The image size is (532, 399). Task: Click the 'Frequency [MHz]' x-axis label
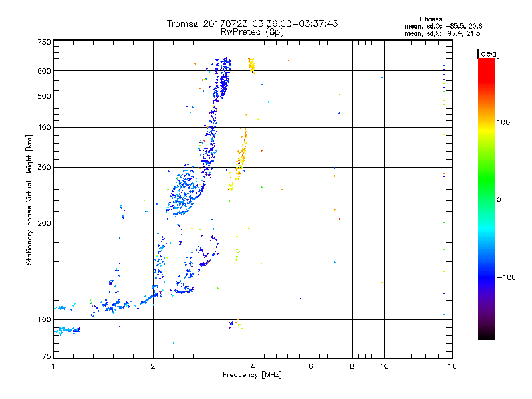coord(252,375)
